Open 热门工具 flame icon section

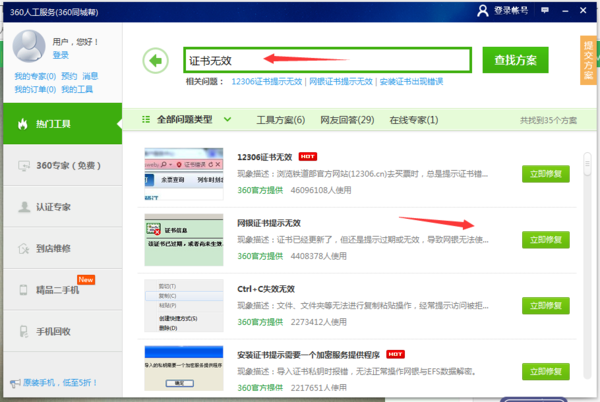click(60, 124)
